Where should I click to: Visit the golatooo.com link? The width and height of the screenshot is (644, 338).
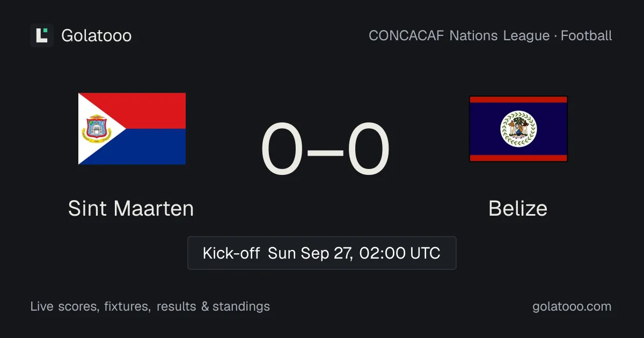(572, 306)
